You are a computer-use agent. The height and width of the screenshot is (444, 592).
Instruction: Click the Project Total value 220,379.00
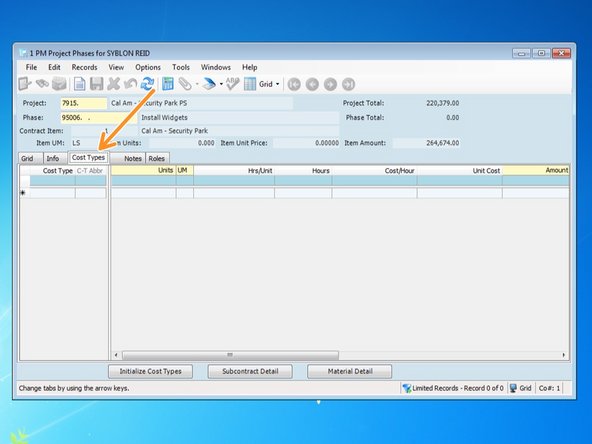pos(442,103)
